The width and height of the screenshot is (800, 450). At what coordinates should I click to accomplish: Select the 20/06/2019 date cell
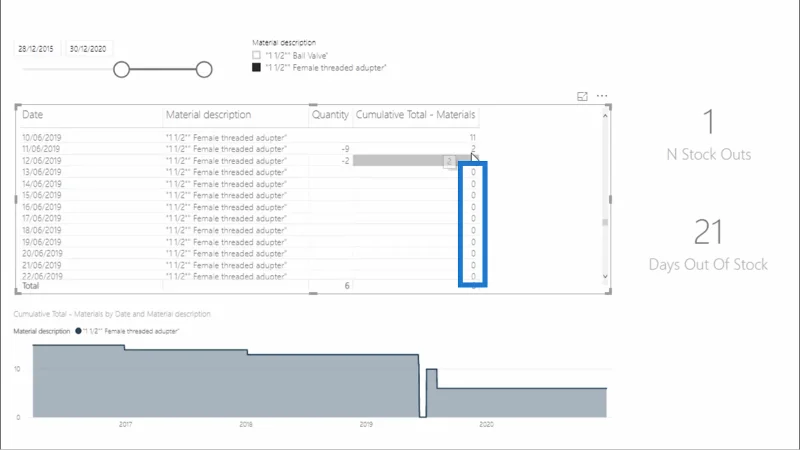(x=41, y=254)
